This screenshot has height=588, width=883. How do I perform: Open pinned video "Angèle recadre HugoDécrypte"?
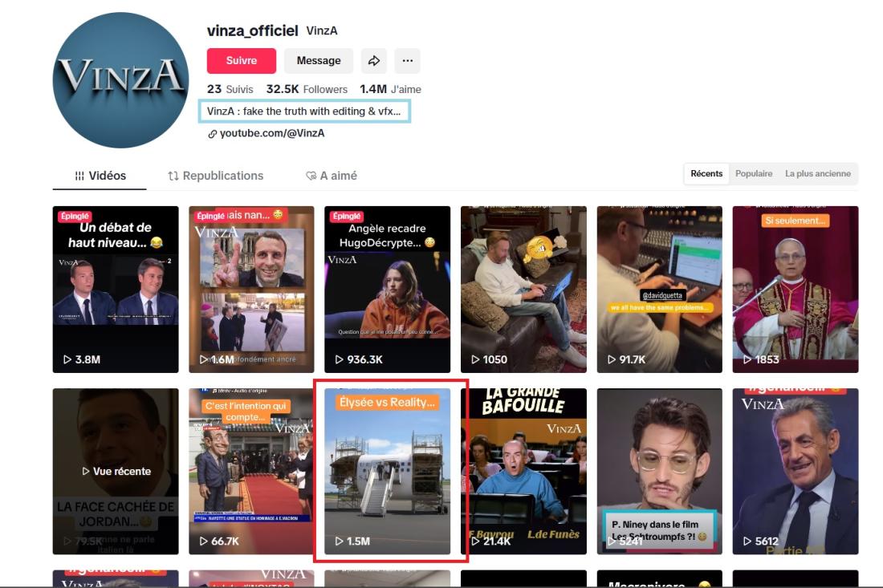click(x=388, y=290)
